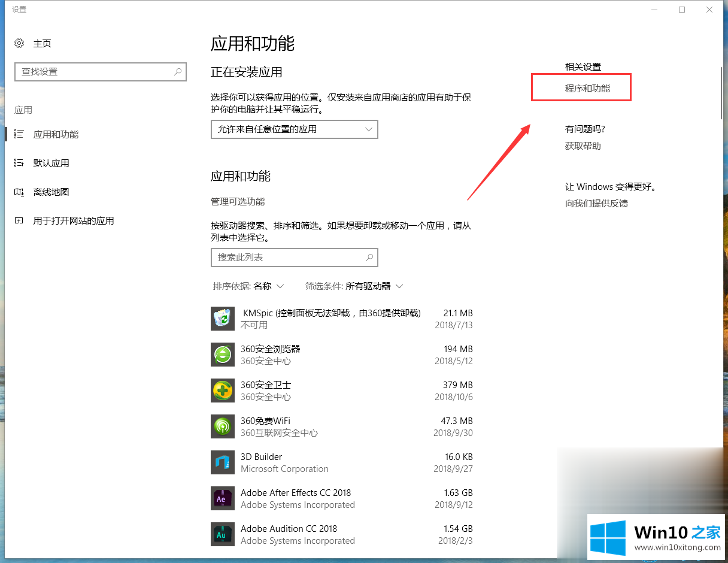Click the 查找设置 search field

pyautogui.click(x=101, y=71)
